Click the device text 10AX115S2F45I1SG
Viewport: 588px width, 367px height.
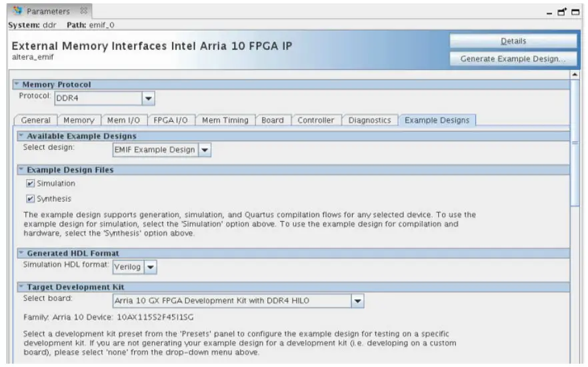pyautogui.click(x=155, y=317)
